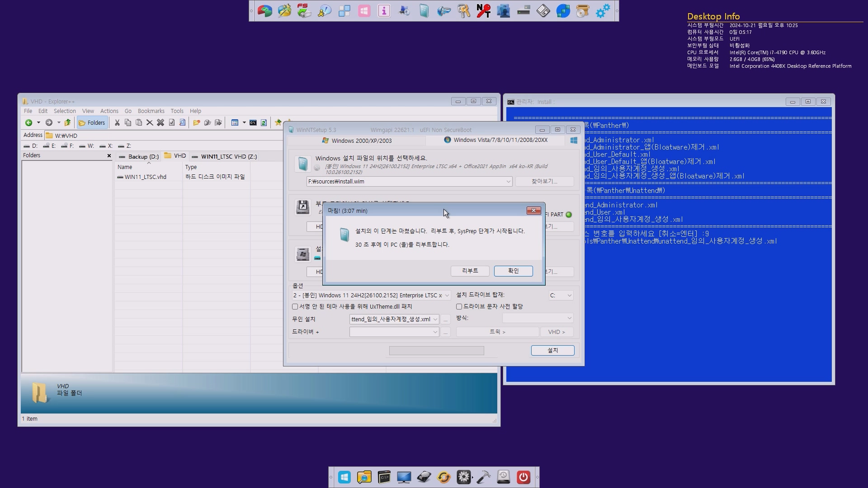Close the Folders pane
This screenshot has height=488, width=868.
(109, 155)
